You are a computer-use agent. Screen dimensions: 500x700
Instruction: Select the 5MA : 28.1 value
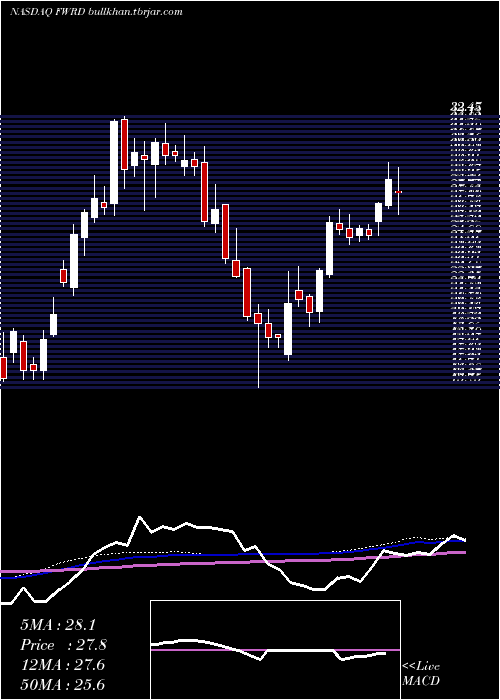pyautogui.click(x=58, y=625)
